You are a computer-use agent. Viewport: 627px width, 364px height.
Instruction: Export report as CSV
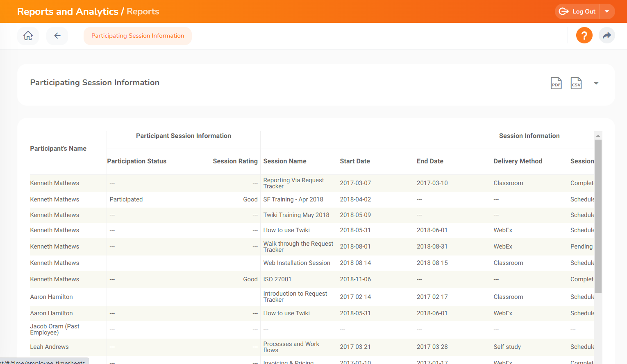[576, 83]
